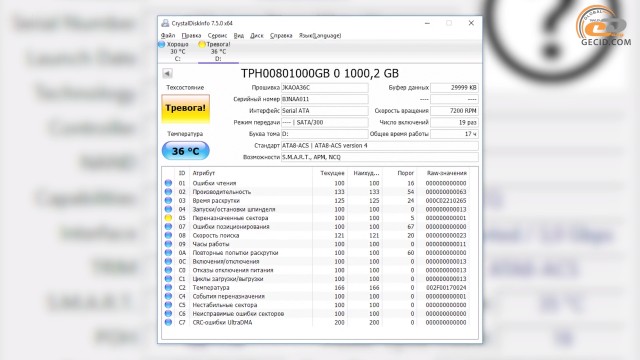
Task: Click the yellow icon of attribute 05 Переназначенные сектора
Action: click(168, 218)
